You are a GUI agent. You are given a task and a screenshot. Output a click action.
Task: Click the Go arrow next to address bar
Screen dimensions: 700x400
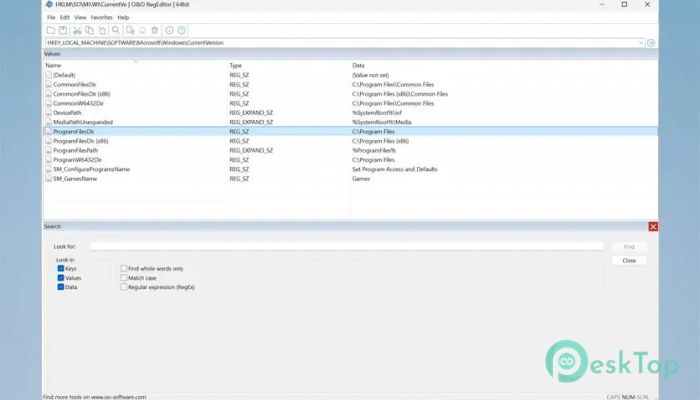(x=651, y=43)
